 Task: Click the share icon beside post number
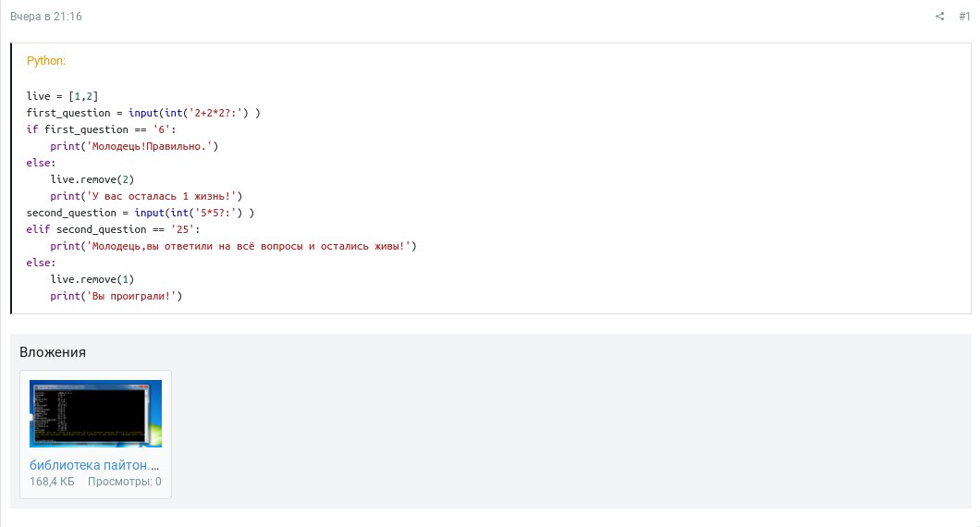[x=939, y=16]
